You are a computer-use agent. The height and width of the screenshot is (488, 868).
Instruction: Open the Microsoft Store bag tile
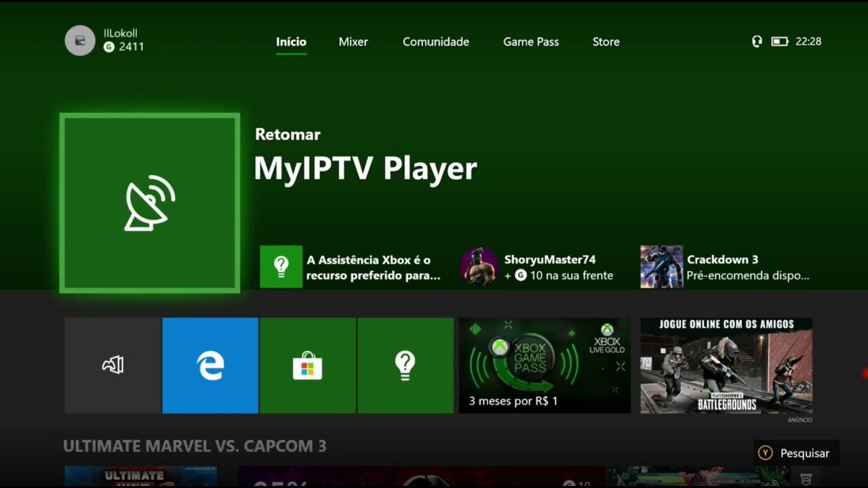(x=308, y=365)
